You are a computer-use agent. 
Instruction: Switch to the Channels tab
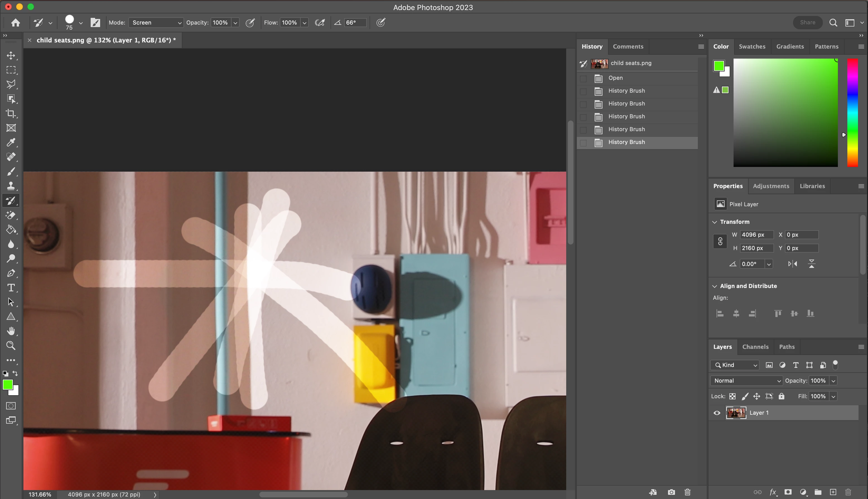coord(755,347)
